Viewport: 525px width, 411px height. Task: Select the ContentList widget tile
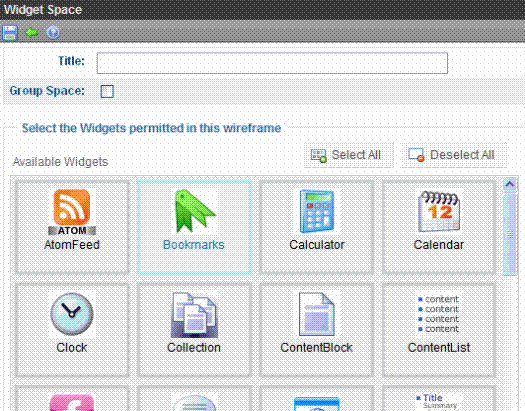coord(439,330)
